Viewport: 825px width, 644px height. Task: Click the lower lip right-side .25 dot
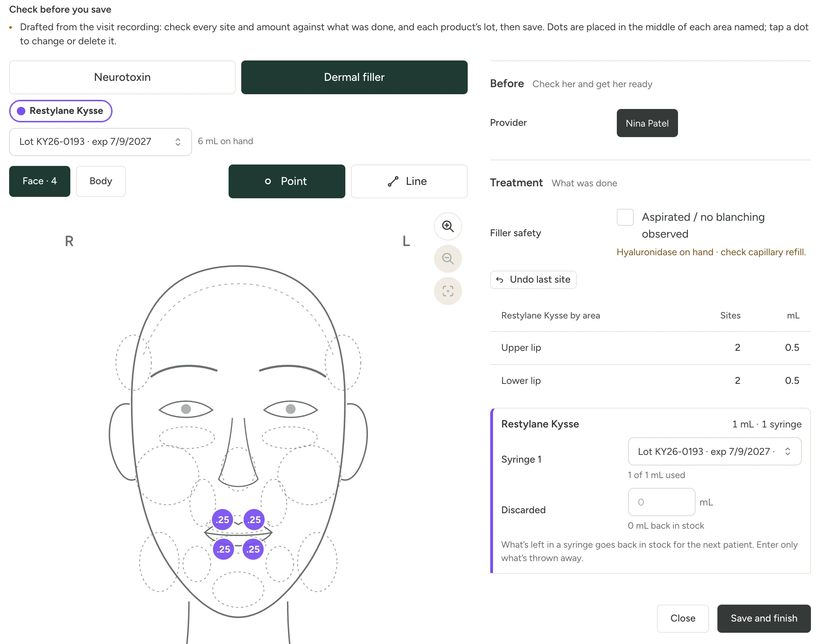[x=224, y=549]
